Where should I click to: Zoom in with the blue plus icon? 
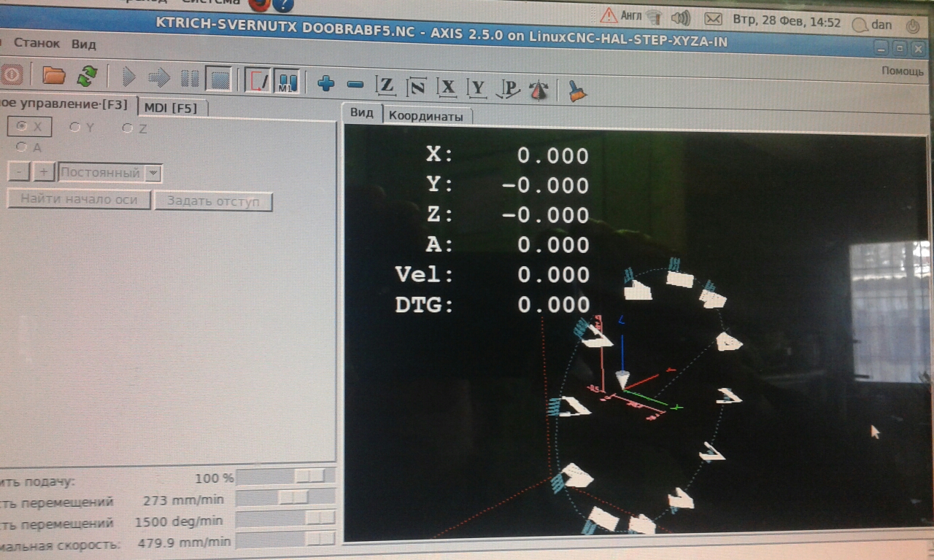tap(325, 84)
